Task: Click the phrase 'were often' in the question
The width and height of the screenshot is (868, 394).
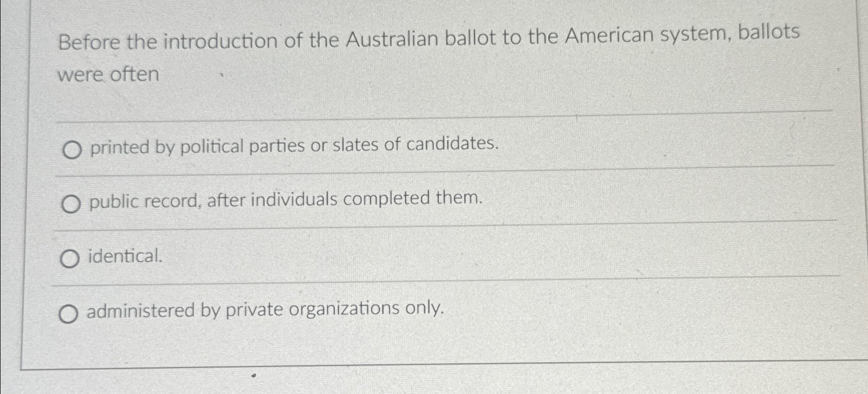Action: 107,74
